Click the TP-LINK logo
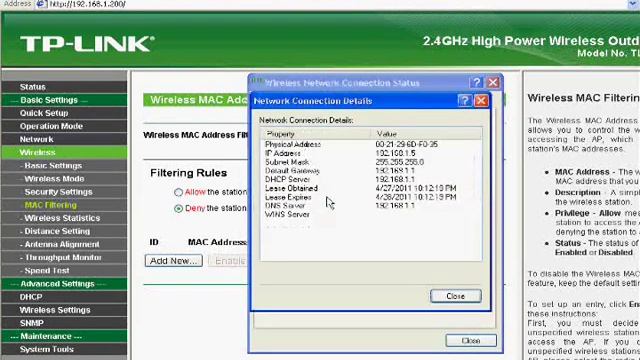The width and height of the screenshot is (640, 360). [x=87, y=44]
